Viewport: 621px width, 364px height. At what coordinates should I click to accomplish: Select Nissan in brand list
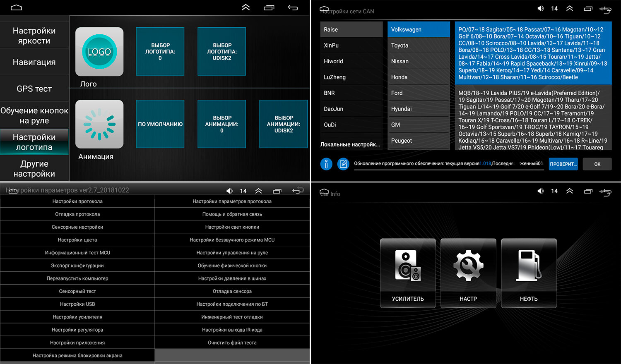[x=419, y=61]
